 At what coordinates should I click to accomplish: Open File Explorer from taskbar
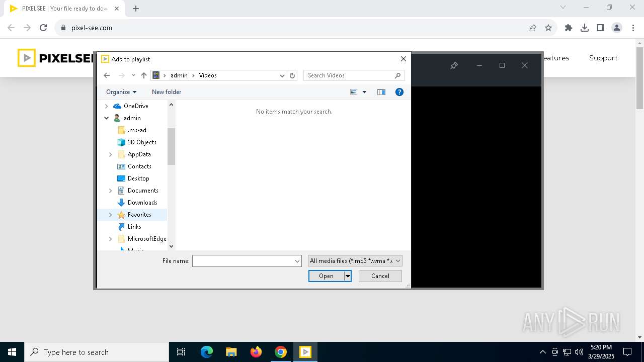click(231, 352)
